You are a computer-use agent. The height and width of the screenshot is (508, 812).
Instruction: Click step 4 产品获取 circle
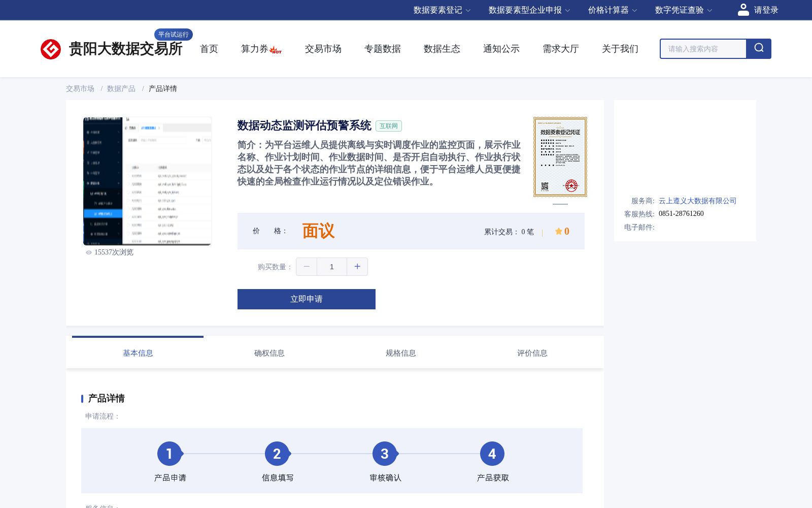coord(492,454)
